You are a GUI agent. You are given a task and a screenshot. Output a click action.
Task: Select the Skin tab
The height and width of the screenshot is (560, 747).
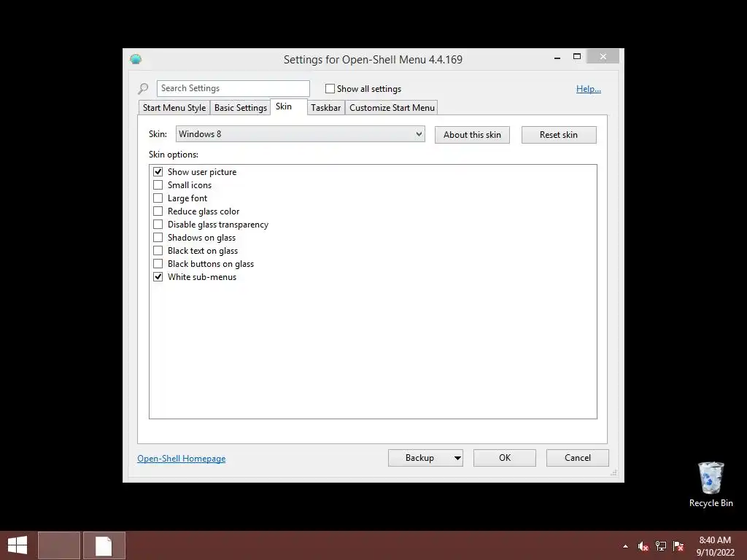click(289, 106)
